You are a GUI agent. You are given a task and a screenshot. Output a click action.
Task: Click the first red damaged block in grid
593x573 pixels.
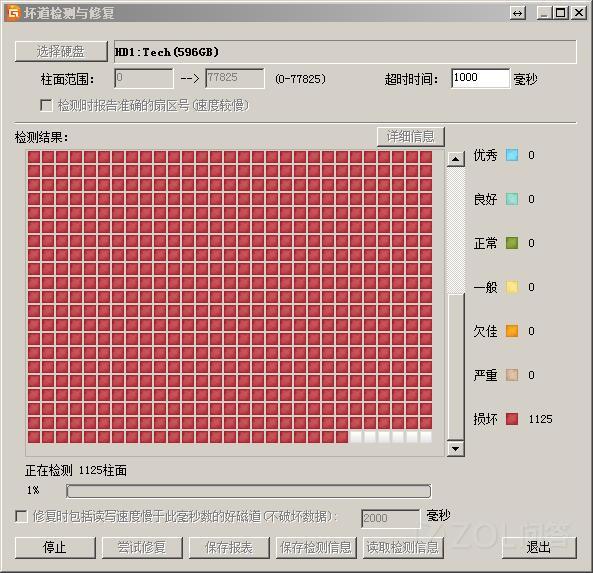(34, 157)
